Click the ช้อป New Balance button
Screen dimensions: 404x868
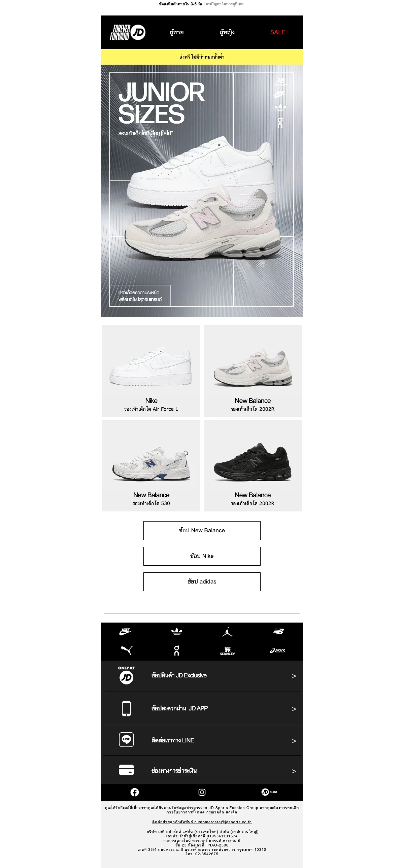click(x=202, y=530)
